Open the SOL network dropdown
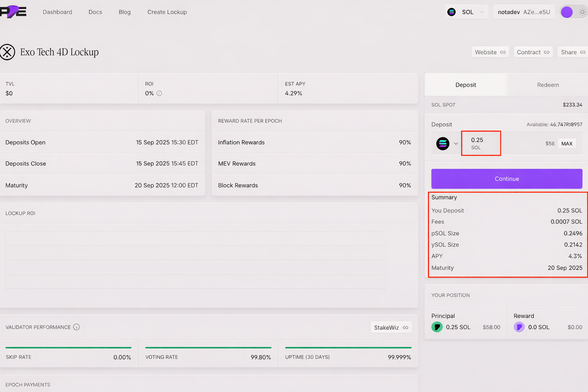 [466, 12]
